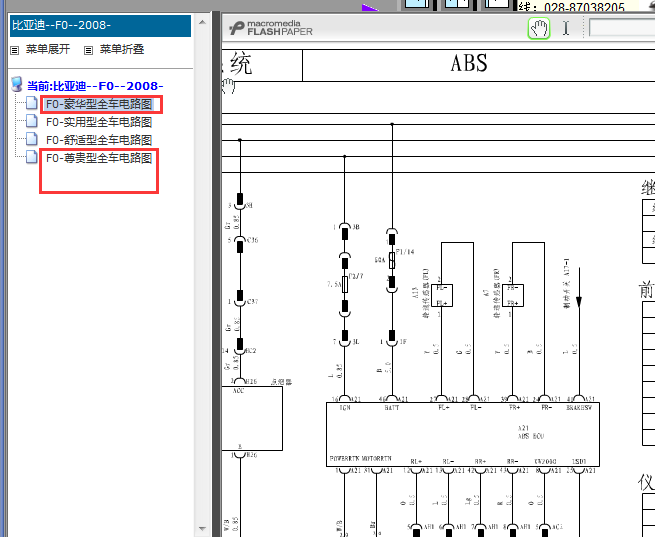
Task: Open F0-舒适型全车电路图 document
Action: (99, 140)
